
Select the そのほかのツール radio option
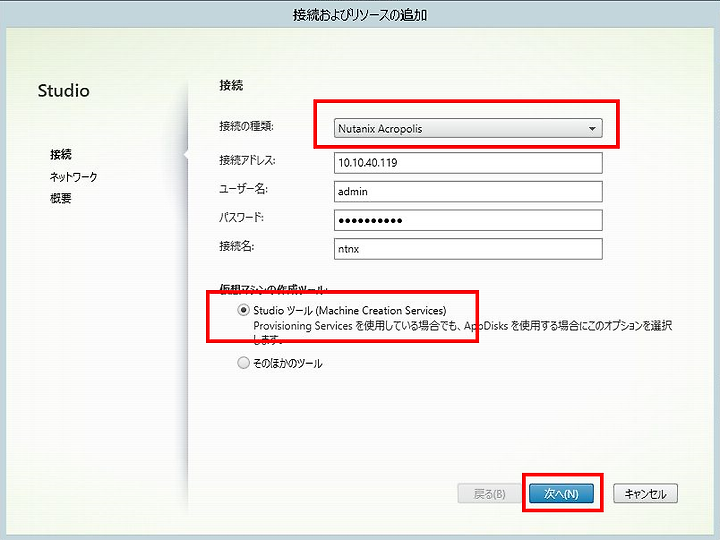[243, 363]
